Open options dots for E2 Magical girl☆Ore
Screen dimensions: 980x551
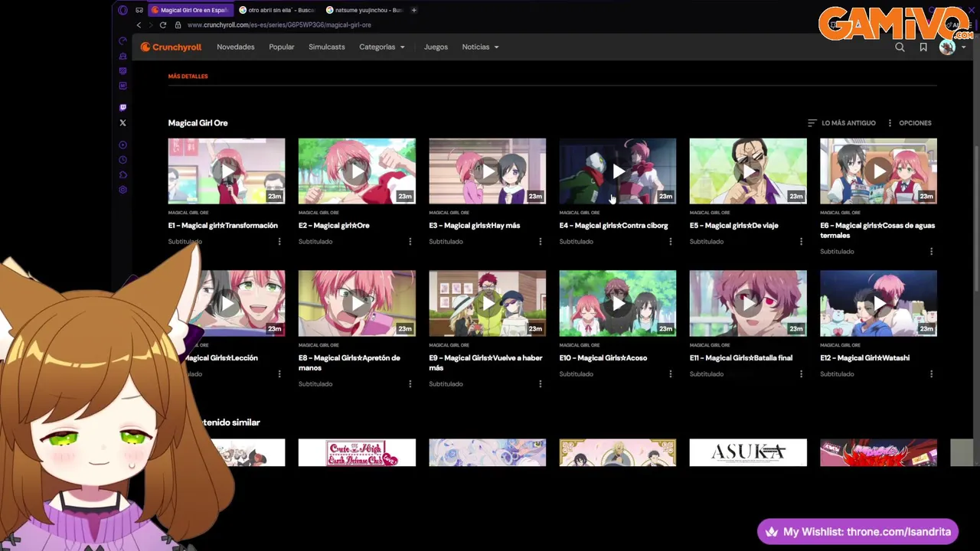[x=410, y=242]
